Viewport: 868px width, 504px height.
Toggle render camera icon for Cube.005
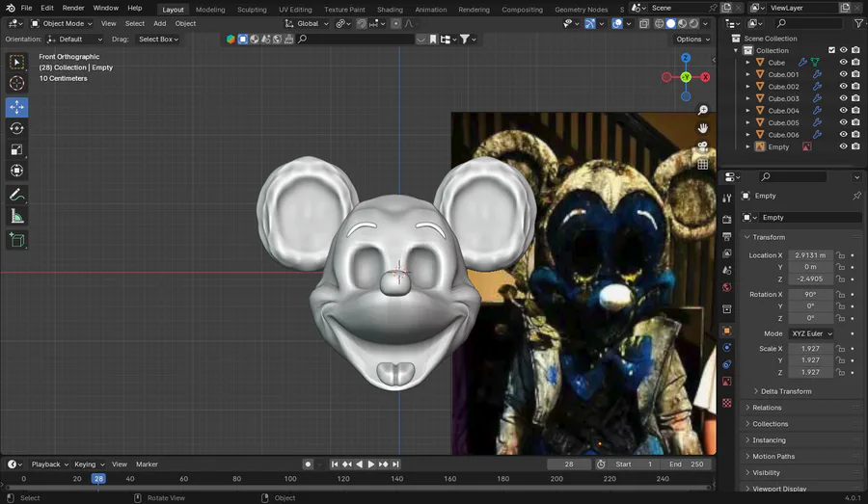(x=855, y=122)
